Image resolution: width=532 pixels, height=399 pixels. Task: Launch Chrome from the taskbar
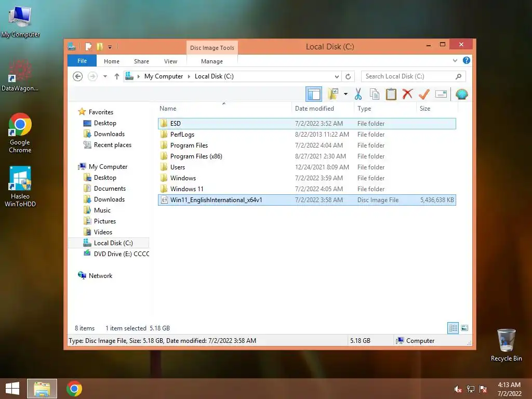[x=74, y=389]
